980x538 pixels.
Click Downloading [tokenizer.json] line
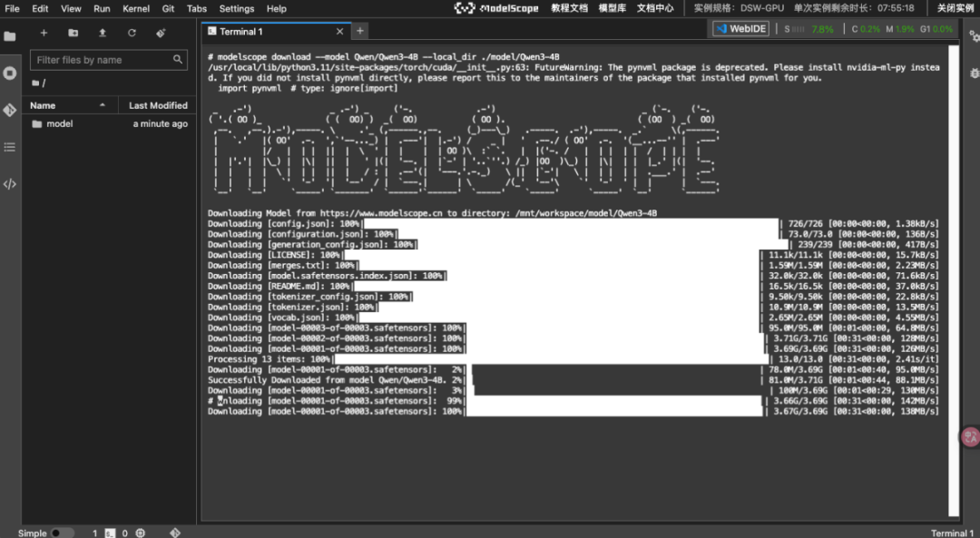[x=573, y=307]
